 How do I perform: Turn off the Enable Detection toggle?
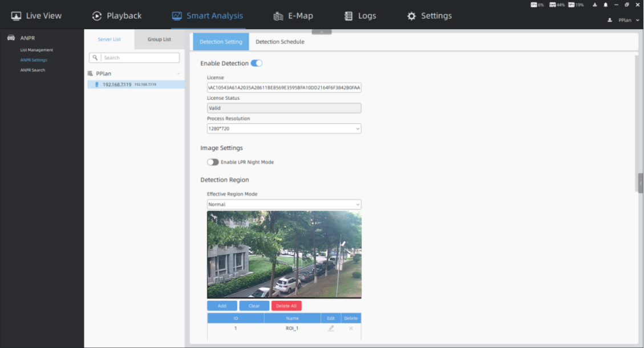click(257, 63)
